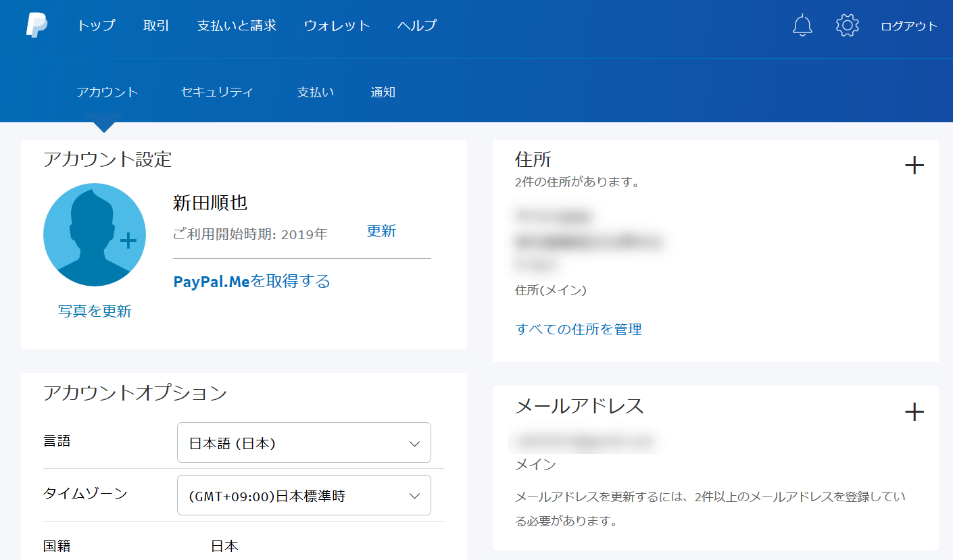Click the 更新 link beside the name
This screenshot has width=953, height=560.
click(x=381, y=231)
